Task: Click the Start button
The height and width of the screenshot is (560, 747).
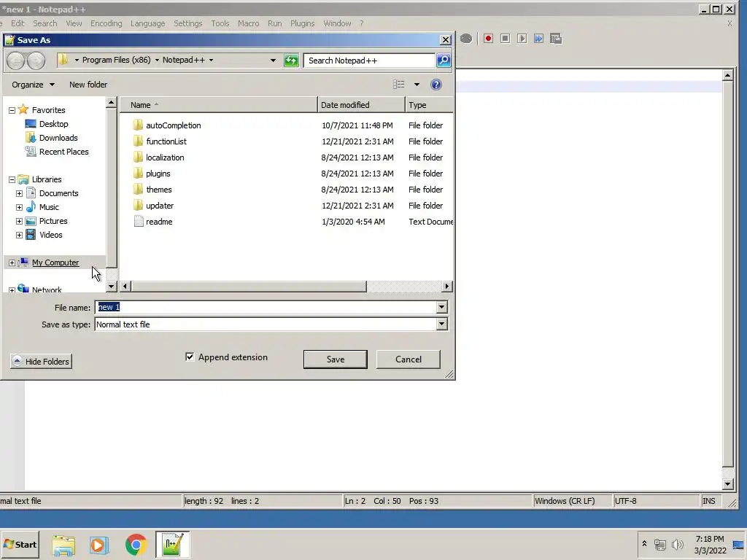Action: click(20, 545)
